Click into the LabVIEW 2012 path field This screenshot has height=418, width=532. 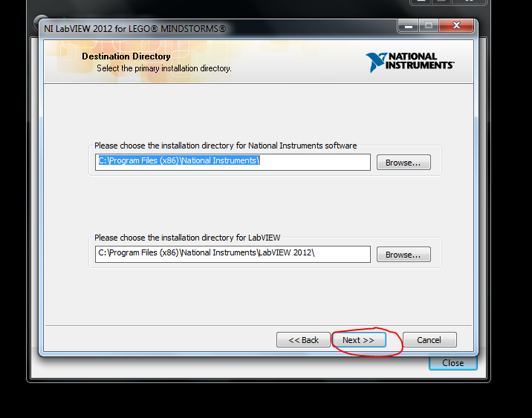tap(233, 254)
